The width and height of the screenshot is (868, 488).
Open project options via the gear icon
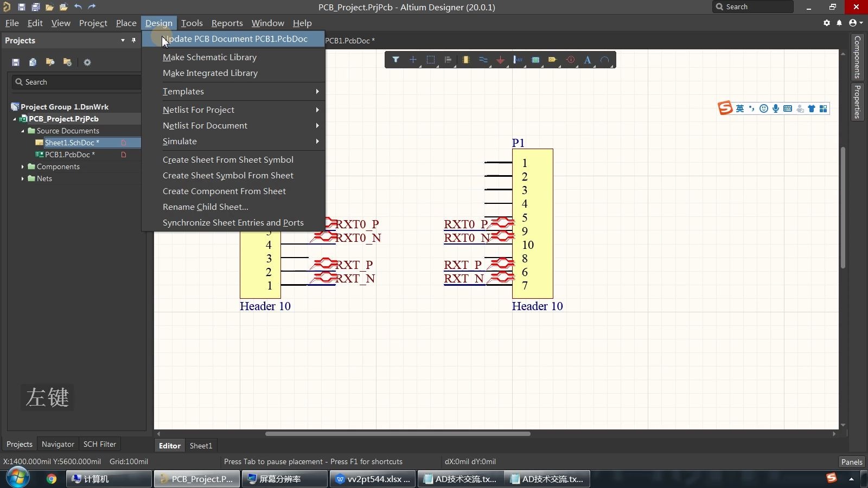pyautogui.click(x=87, y=62)
